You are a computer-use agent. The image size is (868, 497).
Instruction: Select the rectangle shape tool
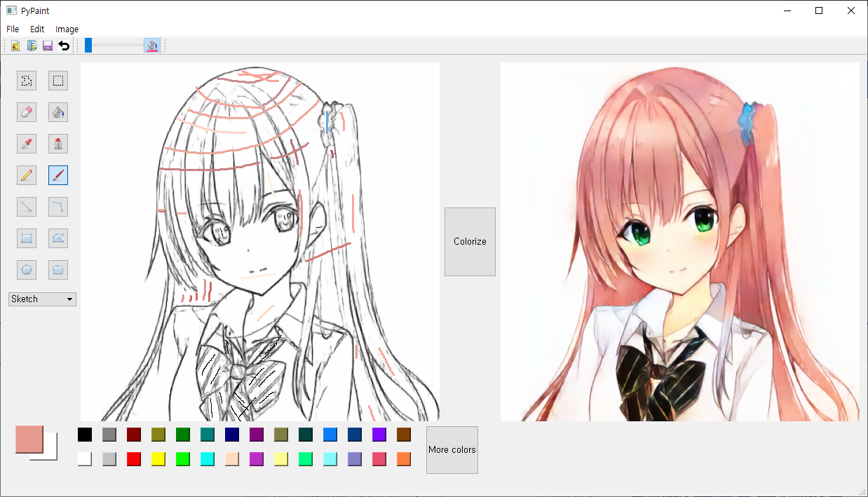tap(27, 238)
